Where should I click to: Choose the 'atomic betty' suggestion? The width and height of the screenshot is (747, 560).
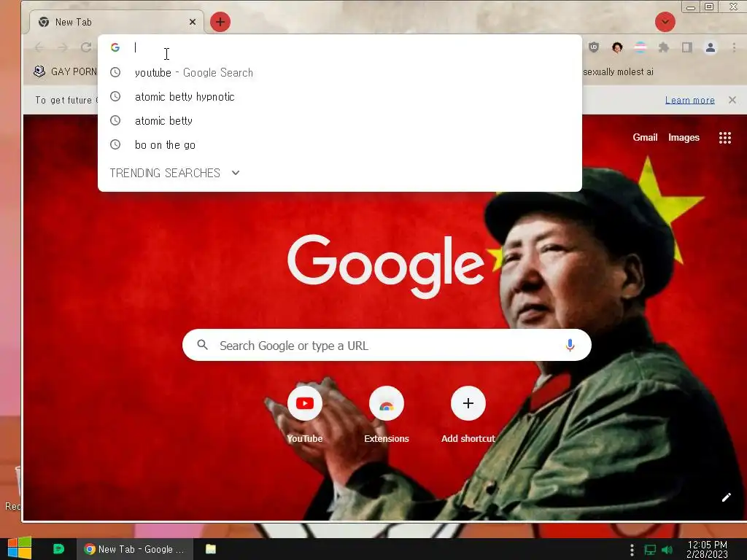tap(340, 120)
